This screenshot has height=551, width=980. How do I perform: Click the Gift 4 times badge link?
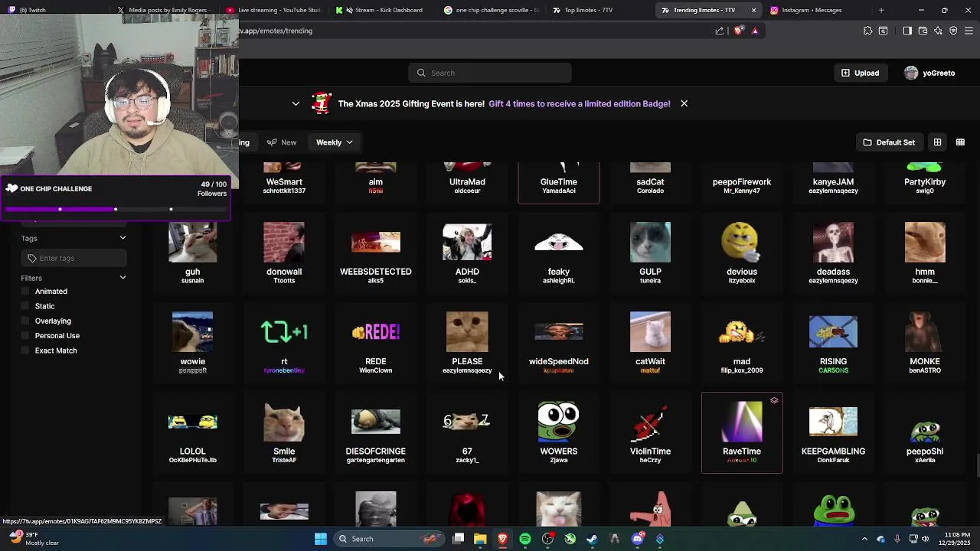pos(579,103)
